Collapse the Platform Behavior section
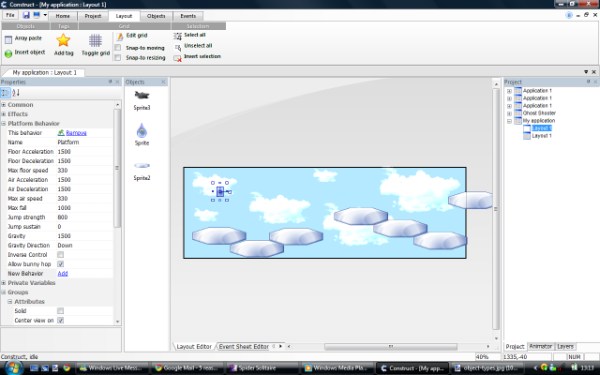The width and height of the screenshot is (600, 375). [x=3, y=123]
